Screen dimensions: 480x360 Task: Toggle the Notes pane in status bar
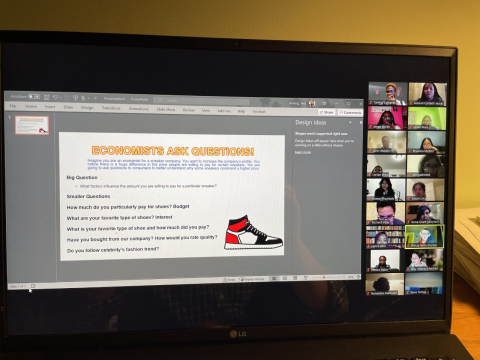click(x=230, y=279)
